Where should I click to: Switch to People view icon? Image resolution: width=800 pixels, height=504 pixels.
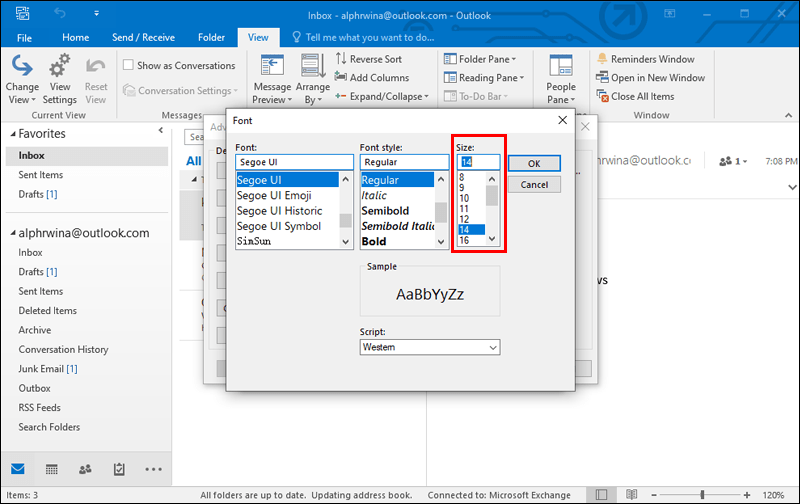[85, 469]
